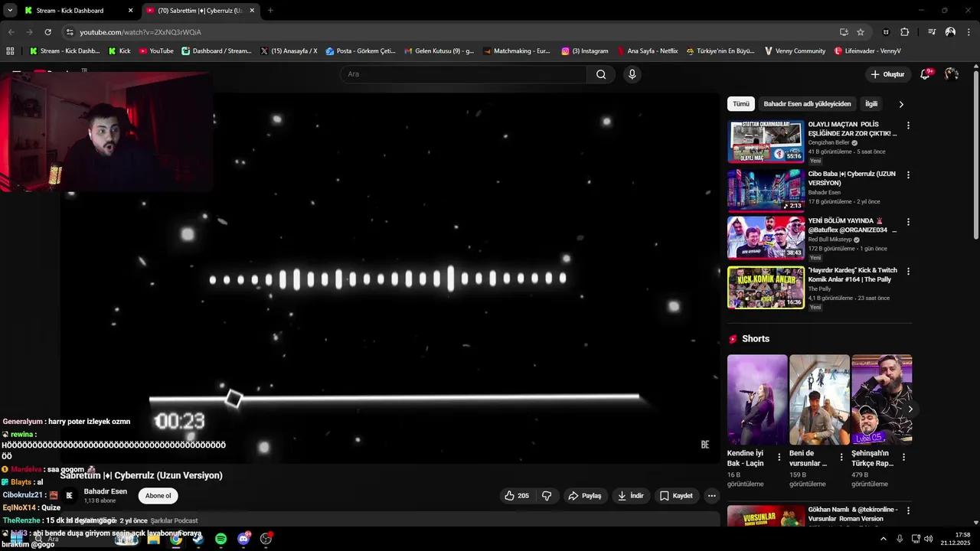Screen dimensions: 980x551
Task: Open the Ana Sayfa - Netflix bookmark
Action: click(x=646, y=51)
